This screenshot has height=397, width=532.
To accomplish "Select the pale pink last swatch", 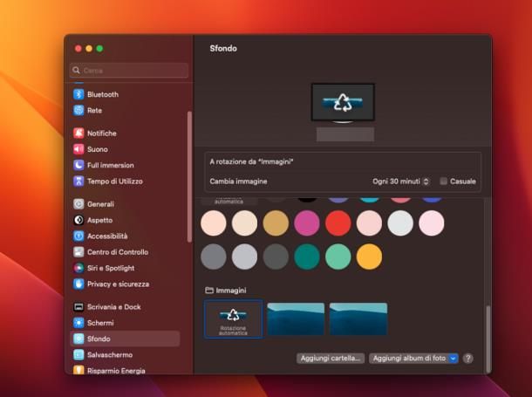I will click(432, 223).
